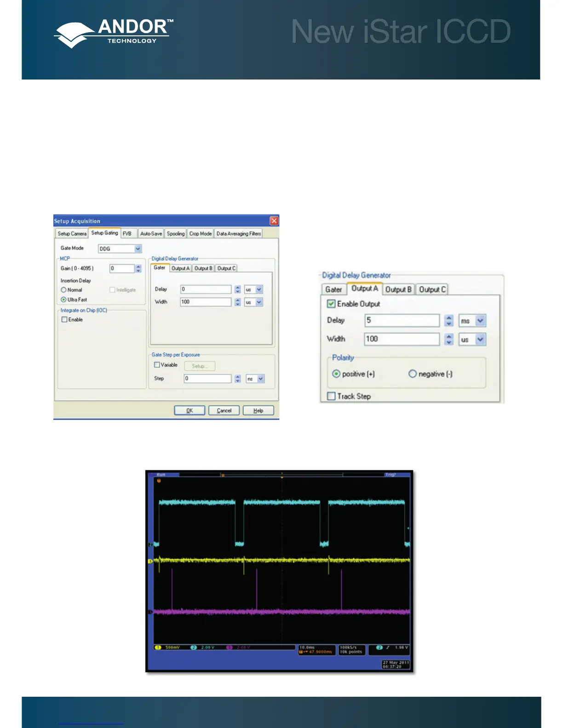Open the Gater Delay unit dropdown
Image resolution: width=563 pixels, height=728 pixels.
259,290
